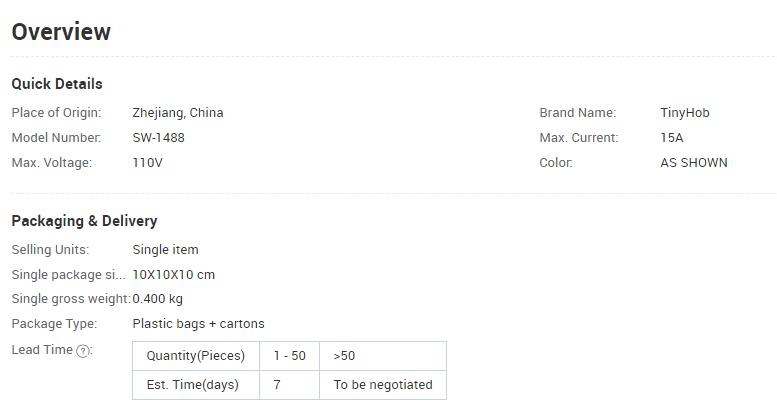Click the Packaging & Delivery section title
The height and width of the screenshot is (416, 777).
84,221
